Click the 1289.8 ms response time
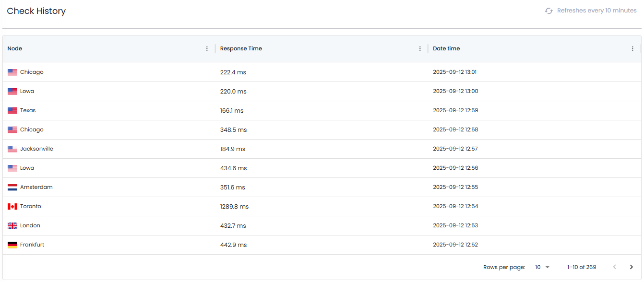The width and height of the screenshot is (644, 282). (234, 207)
